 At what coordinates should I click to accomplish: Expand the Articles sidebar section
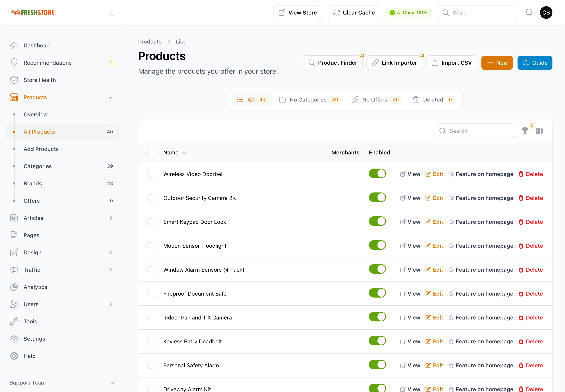(111, 218)
